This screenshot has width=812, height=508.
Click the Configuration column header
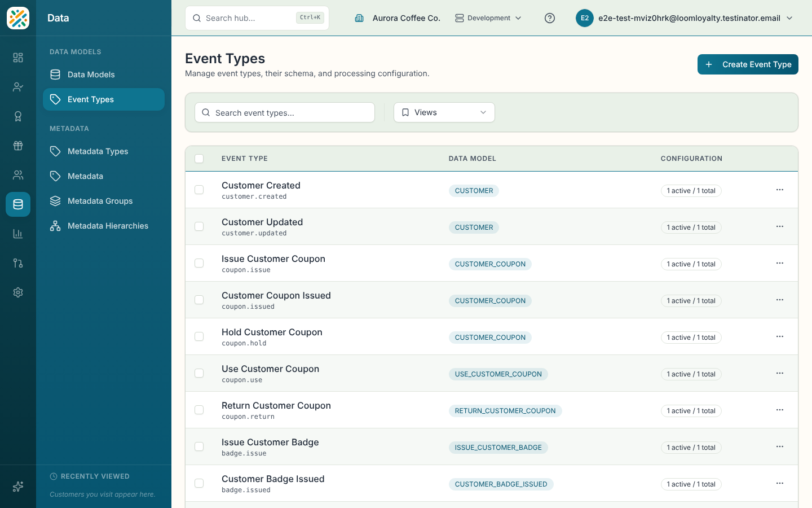point(691,159)
